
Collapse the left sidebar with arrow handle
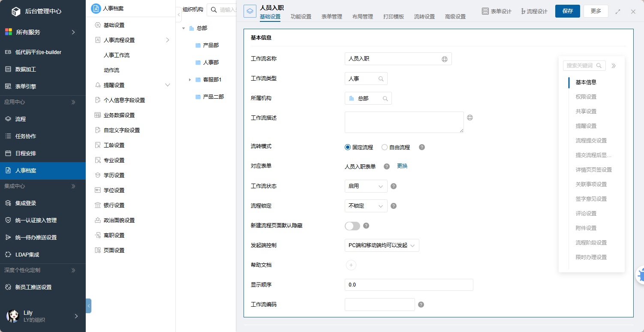88,306
